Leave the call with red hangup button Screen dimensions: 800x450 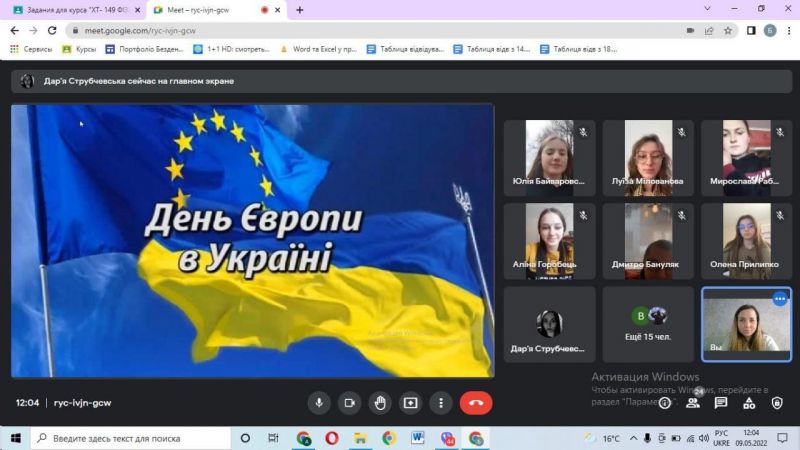[476, 403]
